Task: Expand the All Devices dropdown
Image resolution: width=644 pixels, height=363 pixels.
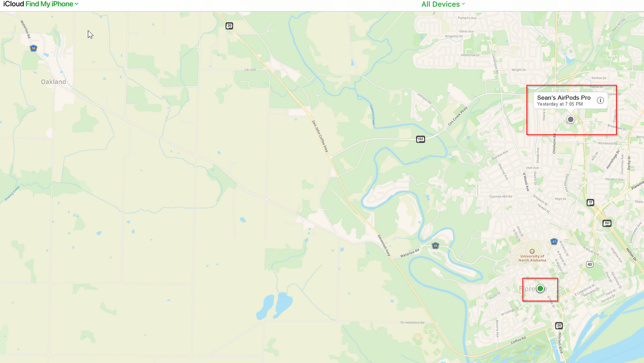Action: click(x=443, y=4)
